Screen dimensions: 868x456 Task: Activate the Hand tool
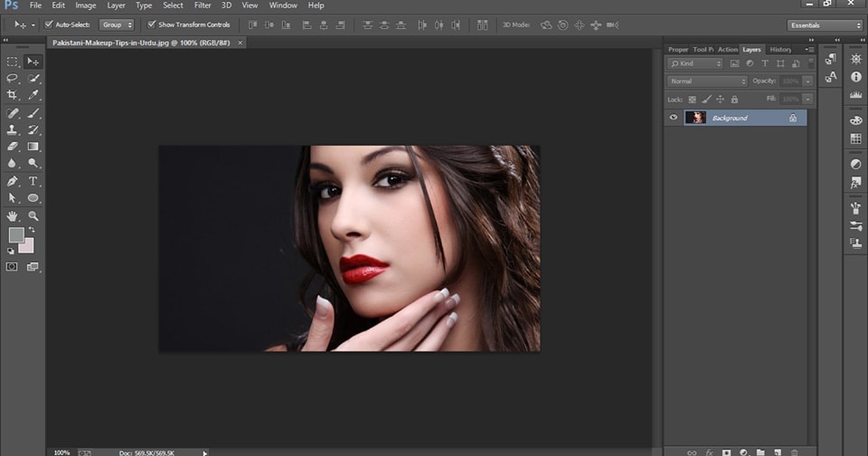pos(13,216)
